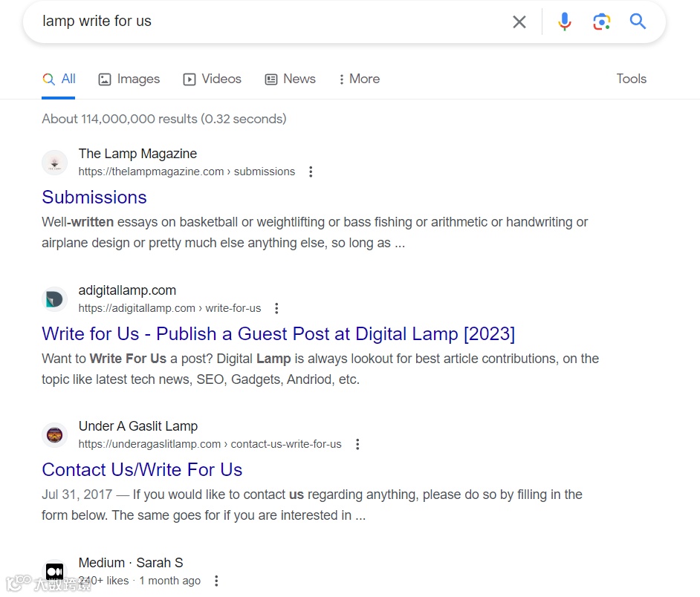Click the underagaslitlamp.com URL breadcrumb
The height and width of the screenshot is (597, 700).
(x=210, y=444)
